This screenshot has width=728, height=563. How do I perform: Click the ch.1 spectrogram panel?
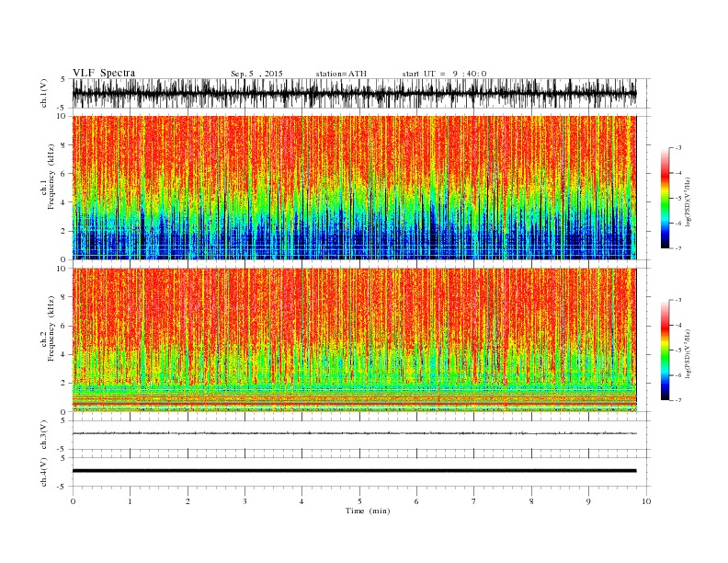pos(354,188)
